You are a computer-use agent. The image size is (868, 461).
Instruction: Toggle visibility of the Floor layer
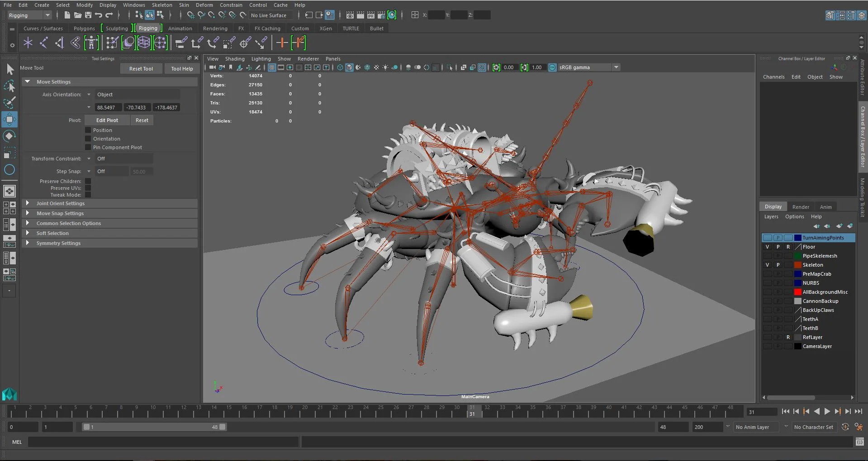point(768,247)
